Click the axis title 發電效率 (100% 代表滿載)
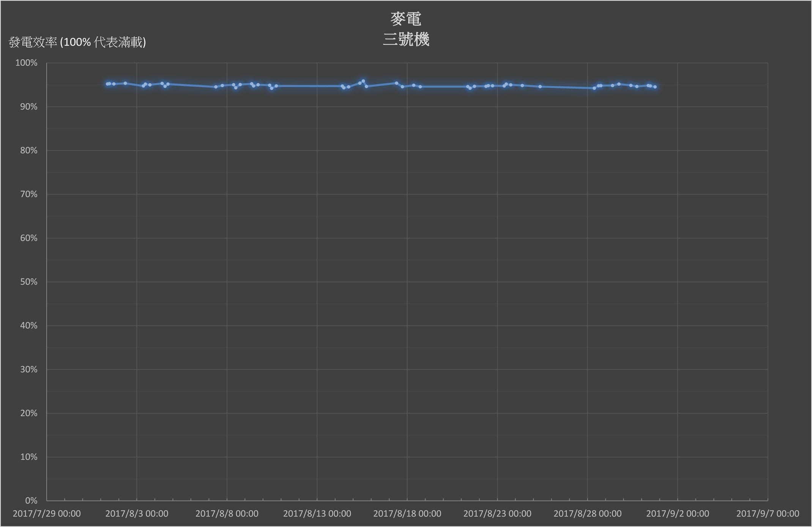Image resolution: width=812 pixels, height=527 pixels. coord(77,42)
